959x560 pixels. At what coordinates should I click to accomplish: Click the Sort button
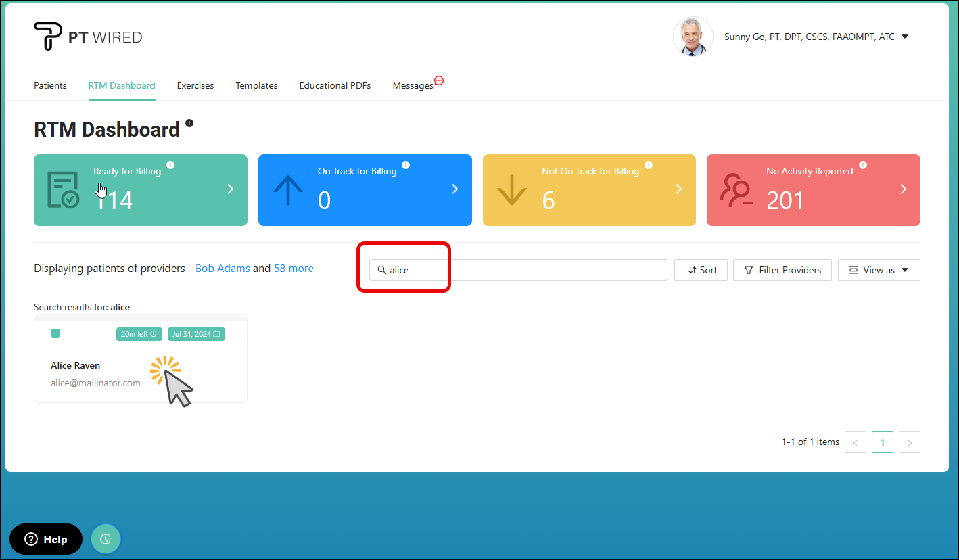701,270
